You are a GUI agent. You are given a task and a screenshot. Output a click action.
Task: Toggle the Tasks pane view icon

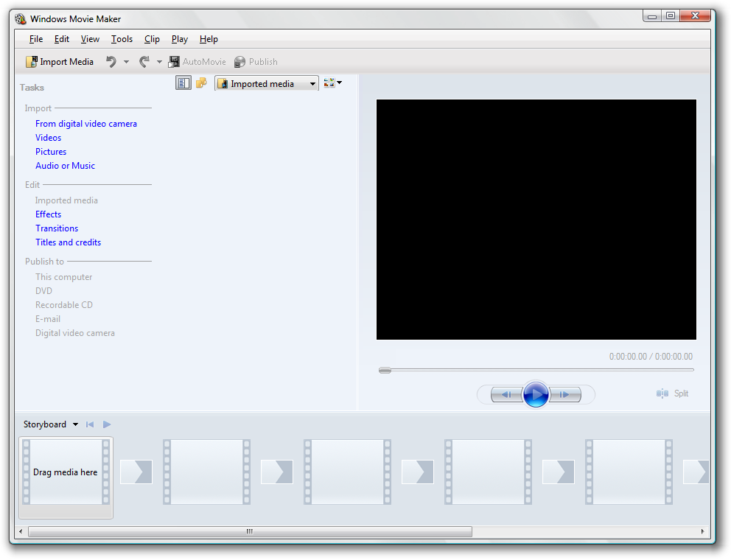(183, 83)
